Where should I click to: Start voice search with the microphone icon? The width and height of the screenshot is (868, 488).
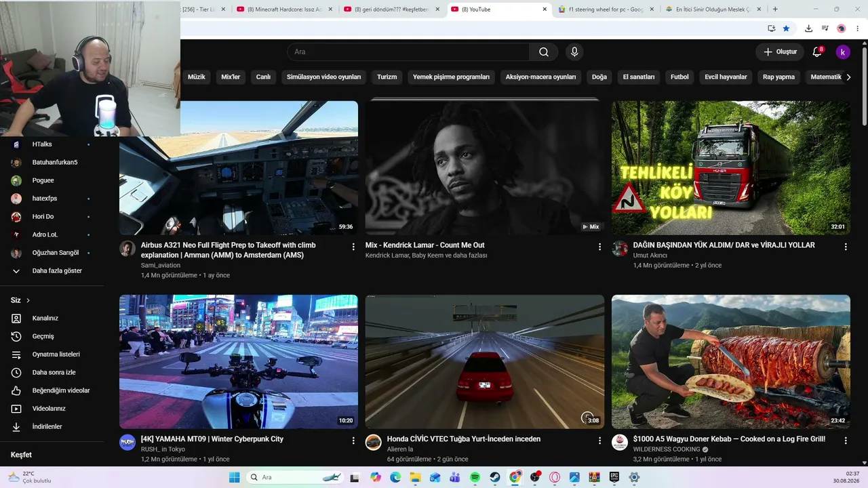574,52
